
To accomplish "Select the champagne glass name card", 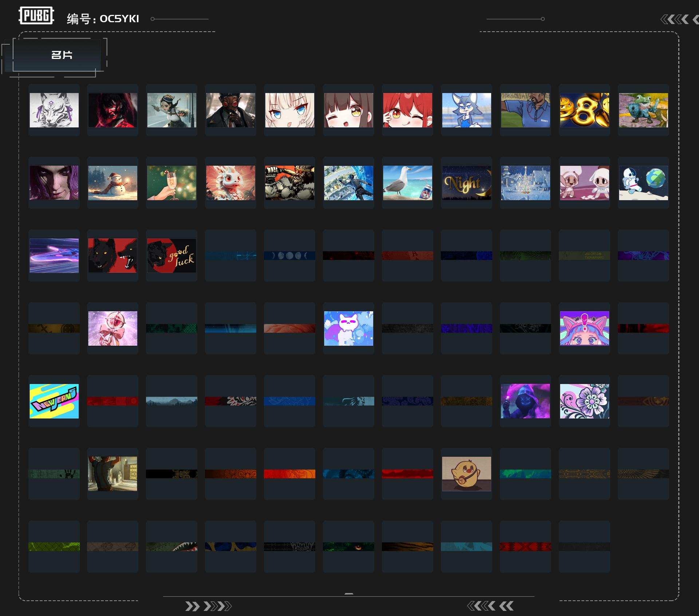I will click(x=172, y=183).
